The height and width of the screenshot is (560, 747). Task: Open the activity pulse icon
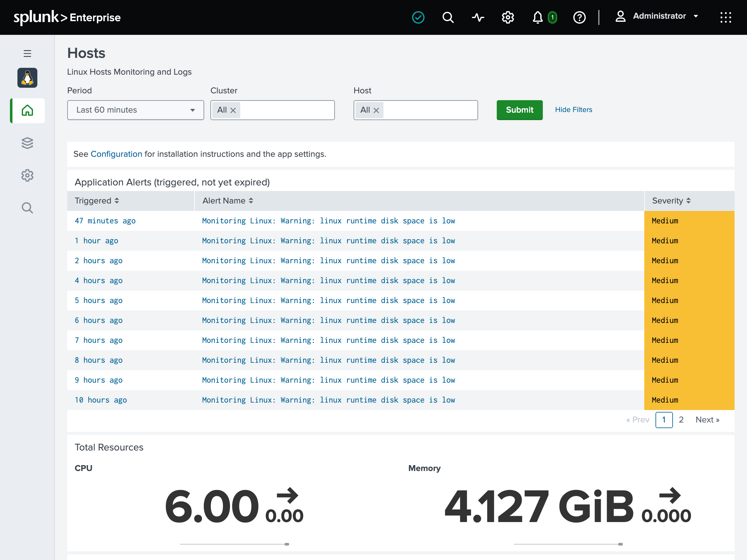coord(478,17)
